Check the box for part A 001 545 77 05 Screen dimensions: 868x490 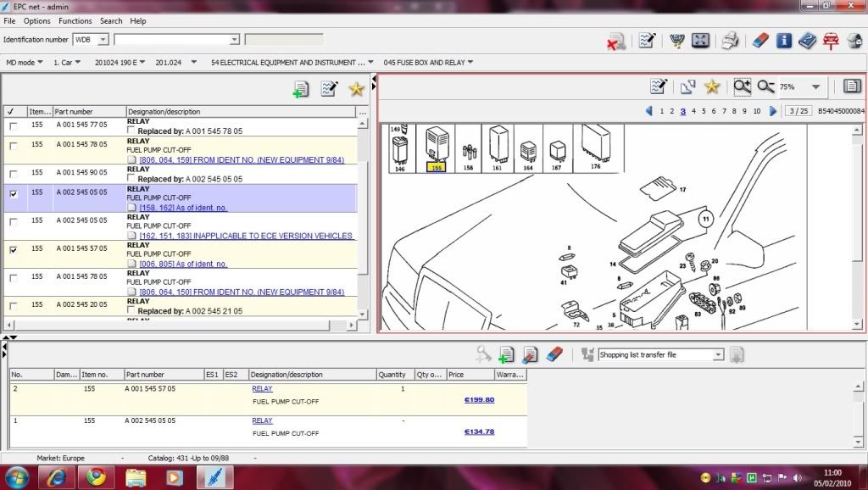[12, 126]
